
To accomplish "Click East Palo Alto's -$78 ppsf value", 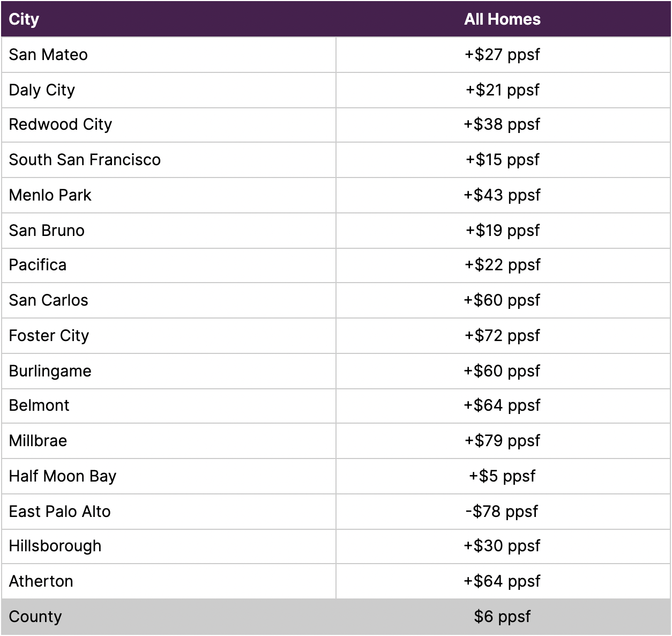I will tap(502, 512).
